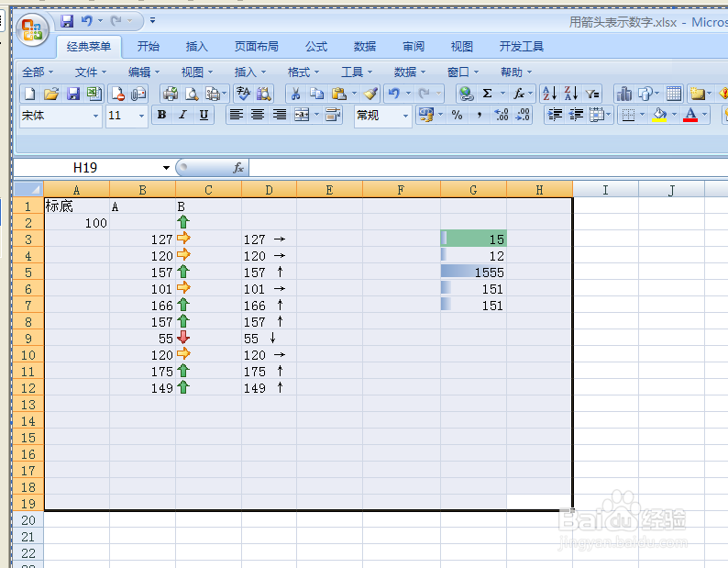Screen dimensions: 728x568
Task: Insert a chart with column chart icon
Action: point(624,94)
